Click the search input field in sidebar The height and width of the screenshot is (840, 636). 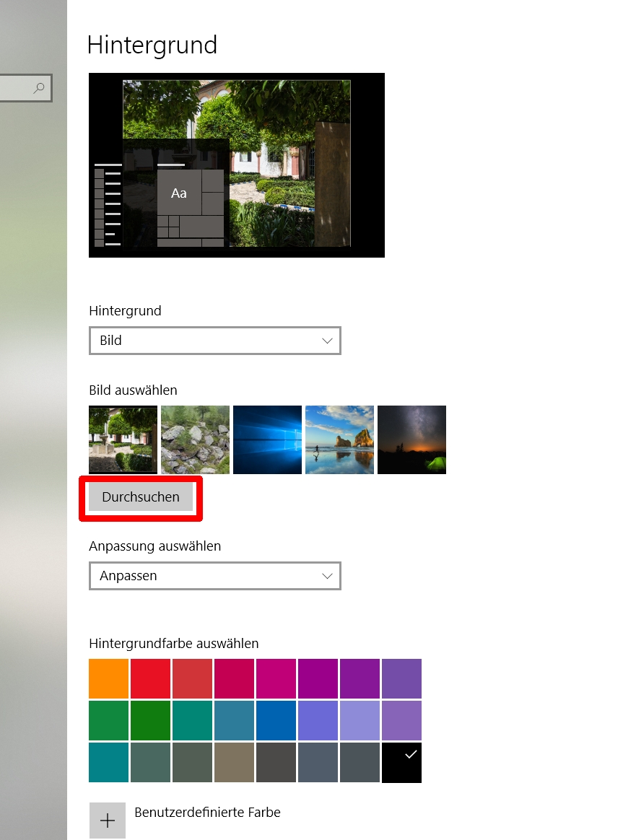pyautogui.click(x=25, y=88)
